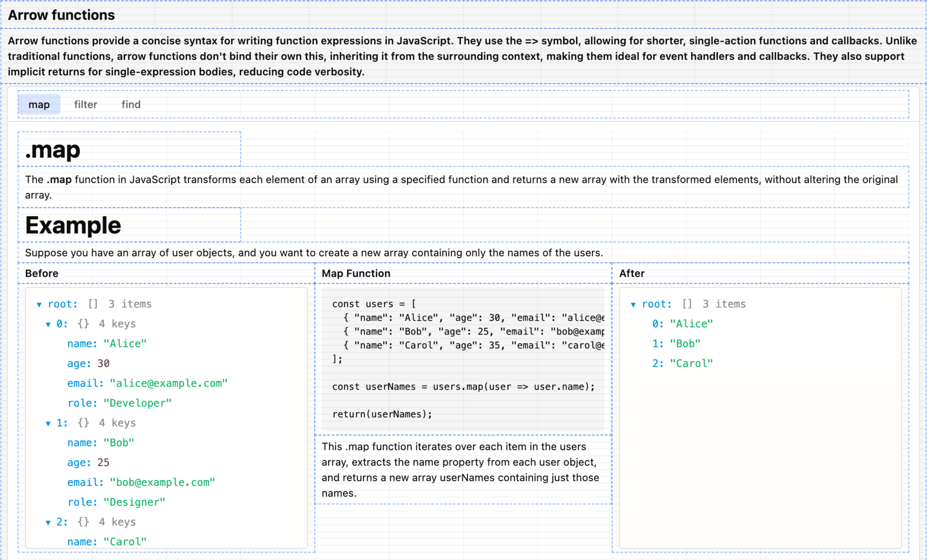The height and width of the screenshot is (560, 927).
Task: Select 2: "Carol" in the After tree
Action: click(682, 363)
